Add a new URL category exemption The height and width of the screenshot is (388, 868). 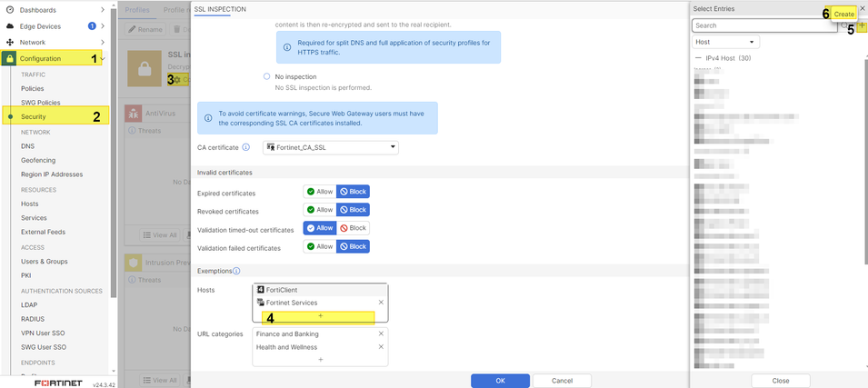(320, 360)
